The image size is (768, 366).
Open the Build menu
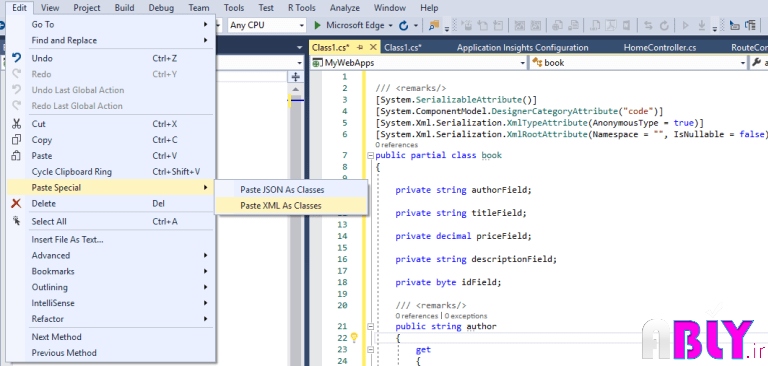[124, 8]
